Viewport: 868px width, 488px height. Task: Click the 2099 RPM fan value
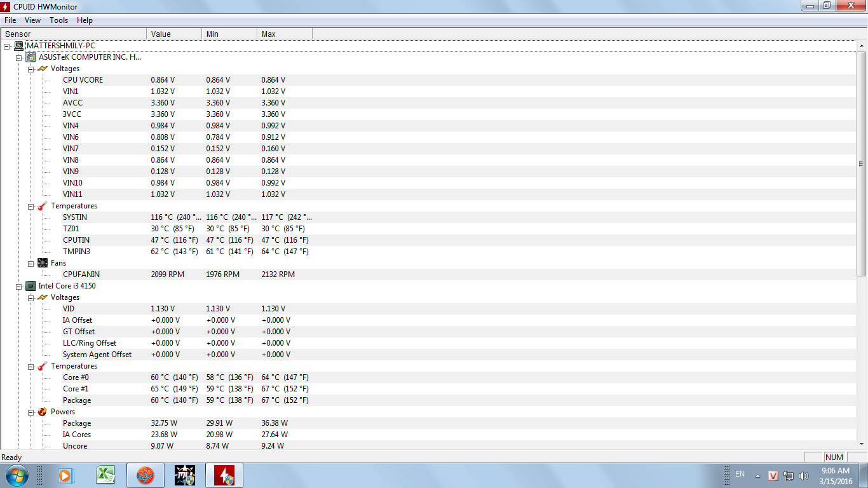167,274
